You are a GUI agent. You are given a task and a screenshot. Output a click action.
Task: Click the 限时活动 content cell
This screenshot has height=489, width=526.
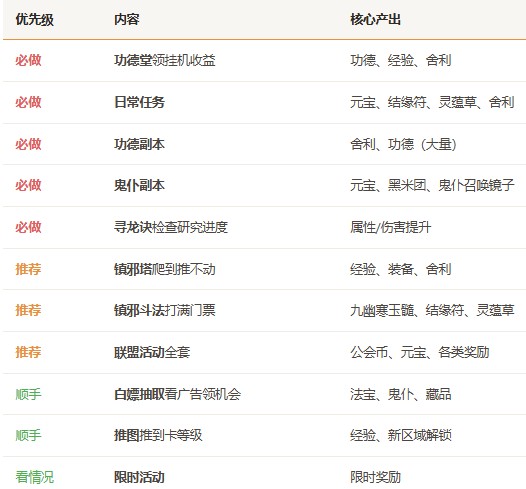(x=140, y=477)
